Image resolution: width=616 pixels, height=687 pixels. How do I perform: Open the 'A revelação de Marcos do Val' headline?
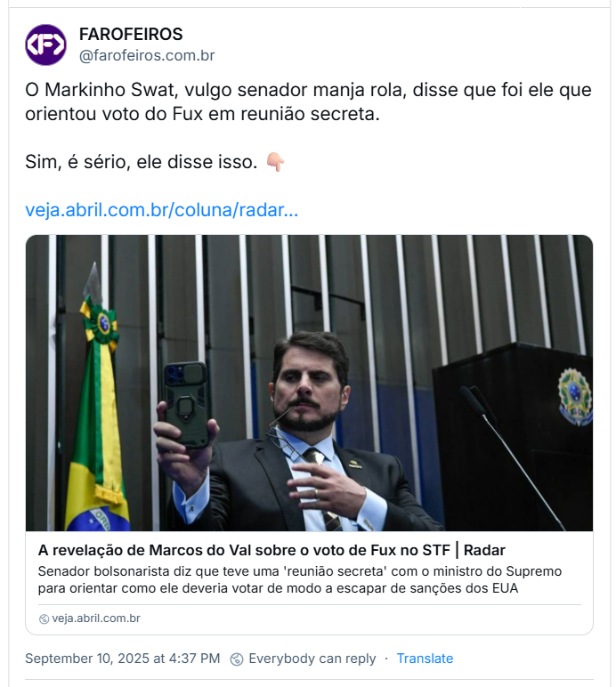272,550
